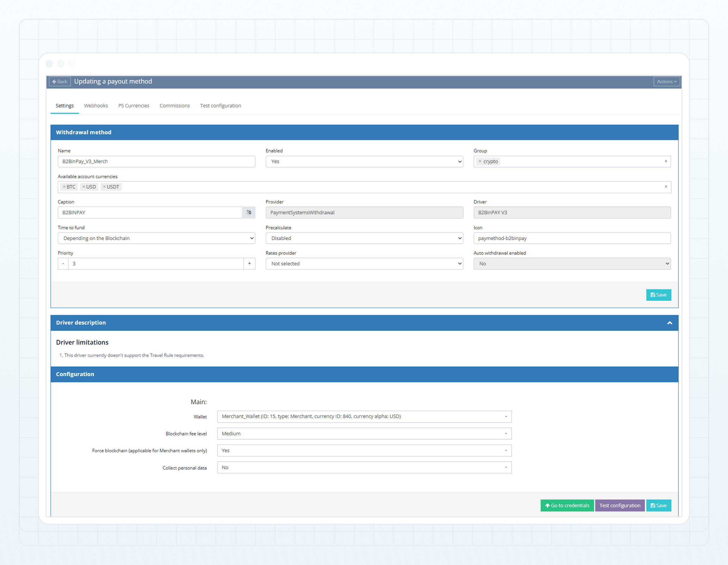Switch to the Settings tab
This screenshot has height=565, width=728.
click(x=65, y=106)
